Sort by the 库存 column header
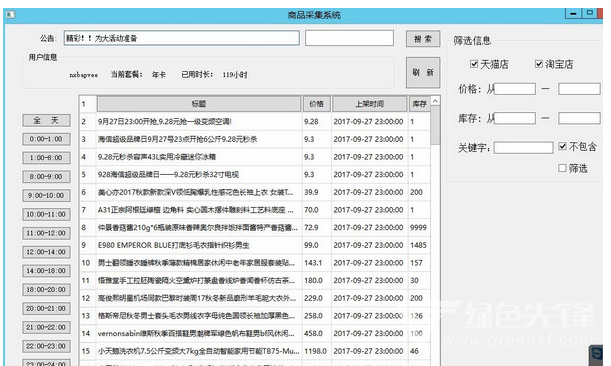Viewport: 611px width, 366px height. pos(419,104)
